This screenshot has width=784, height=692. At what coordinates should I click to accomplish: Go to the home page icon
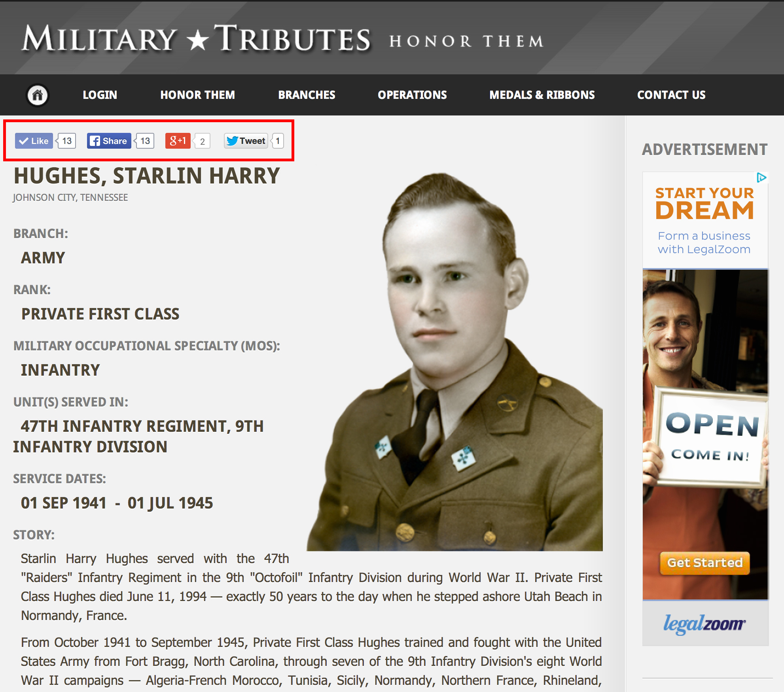pos(38,95)
